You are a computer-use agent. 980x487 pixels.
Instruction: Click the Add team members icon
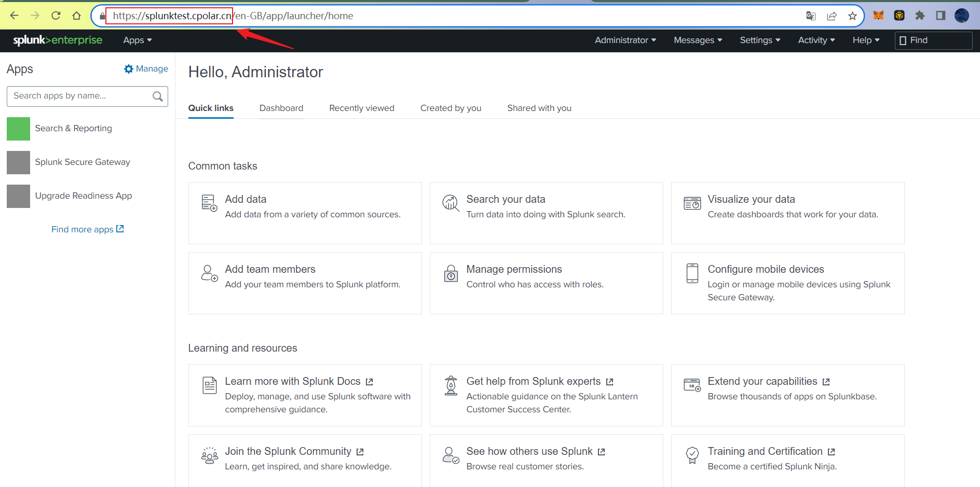point(209,273)
